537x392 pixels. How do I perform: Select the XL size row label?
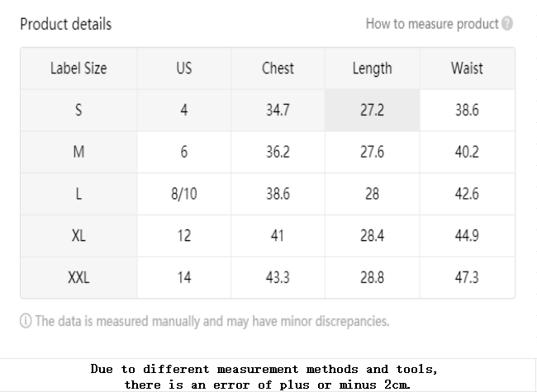pos(78,236)
